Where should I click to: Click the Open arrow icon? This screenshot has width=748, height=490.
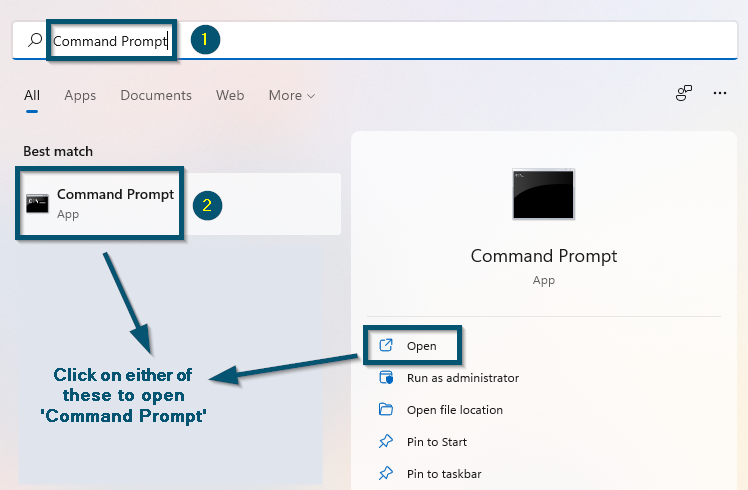point(386,345)
